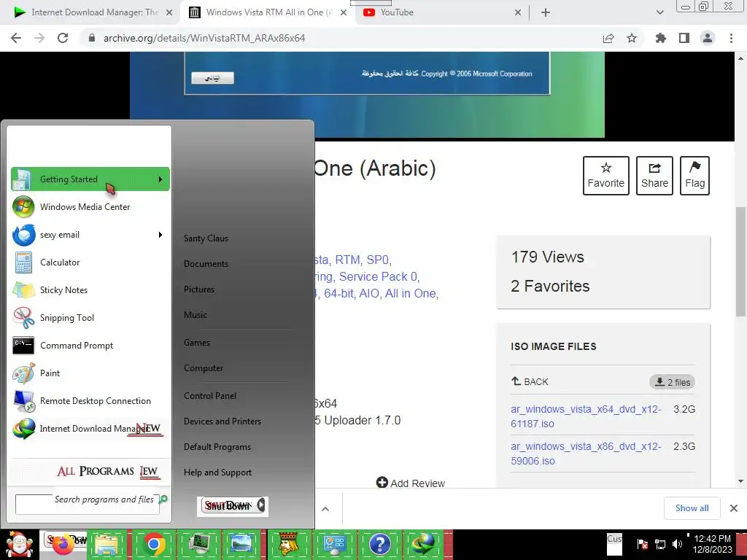
Task: Expand the Shut Down options arrow
Action: (x=261, y=505)
